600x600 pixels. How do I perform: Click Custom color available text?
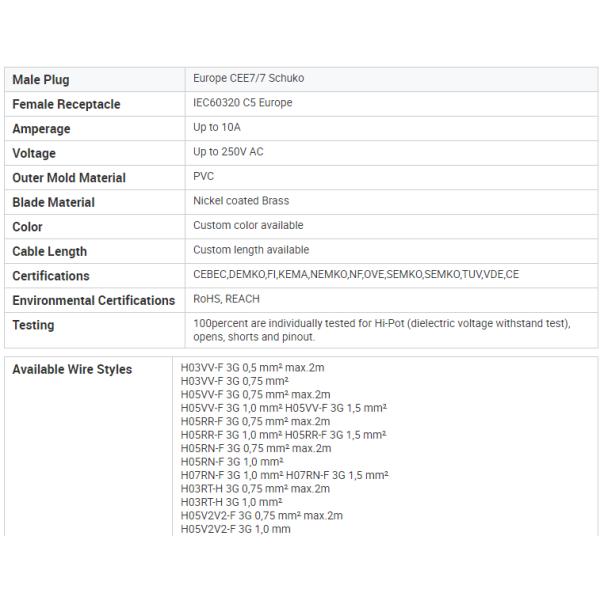(248, 226)
